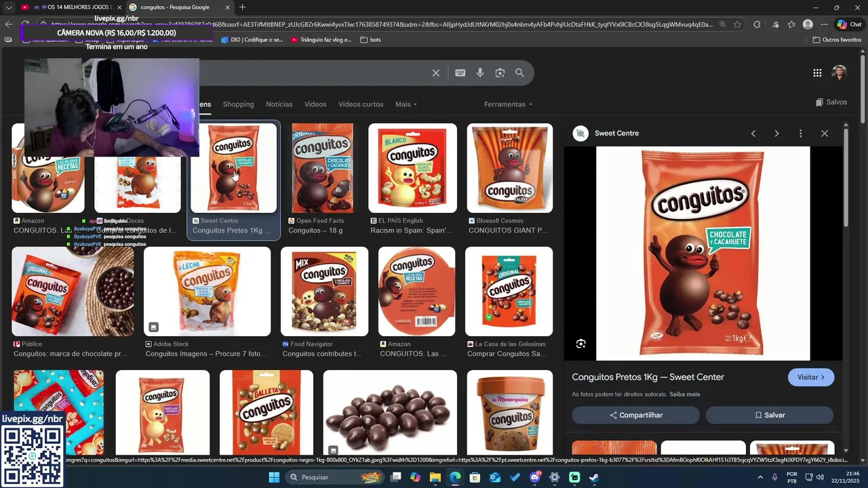Open the tab search chevron in title bar

point(8,7)
